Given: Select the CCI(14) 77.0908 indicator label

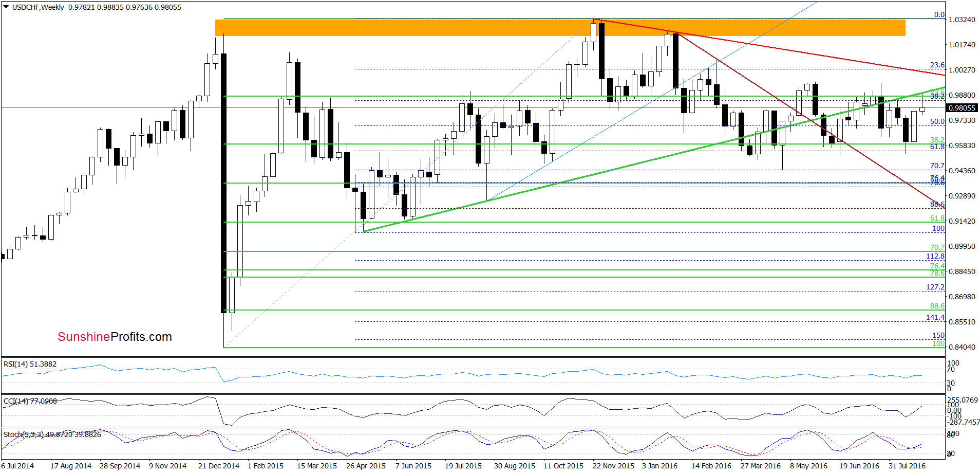Looking at the screenshot, I should coord(30,401).
